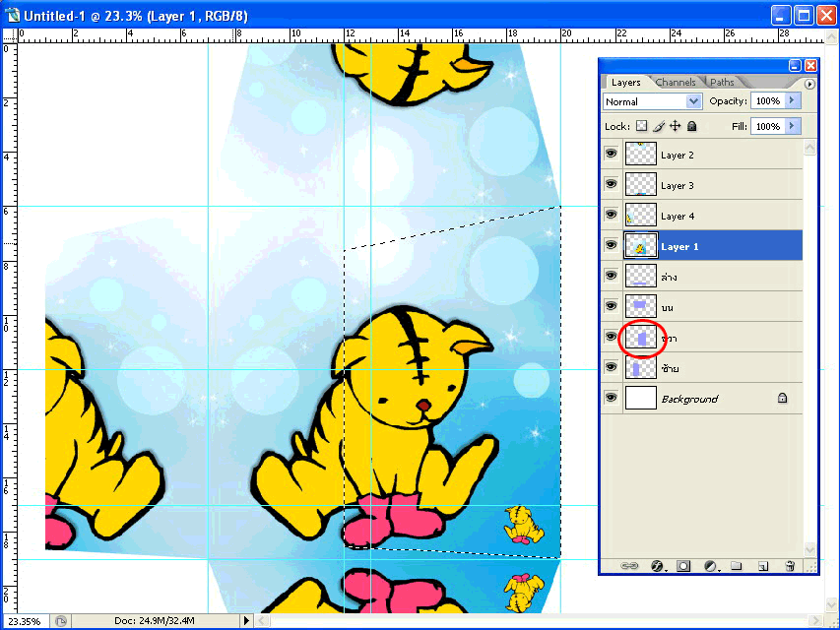Delete layer with trash icon
Viewport: 840px width, 630px height.
[x=789, y=566]
